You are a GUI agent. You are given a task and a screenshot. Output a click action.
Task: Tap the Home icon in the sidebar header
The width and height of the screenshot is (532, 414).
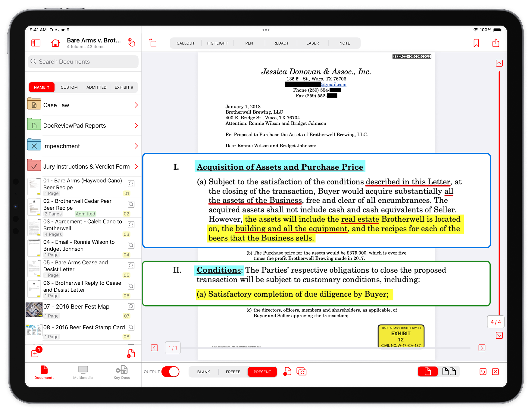[x=55, y=43]
